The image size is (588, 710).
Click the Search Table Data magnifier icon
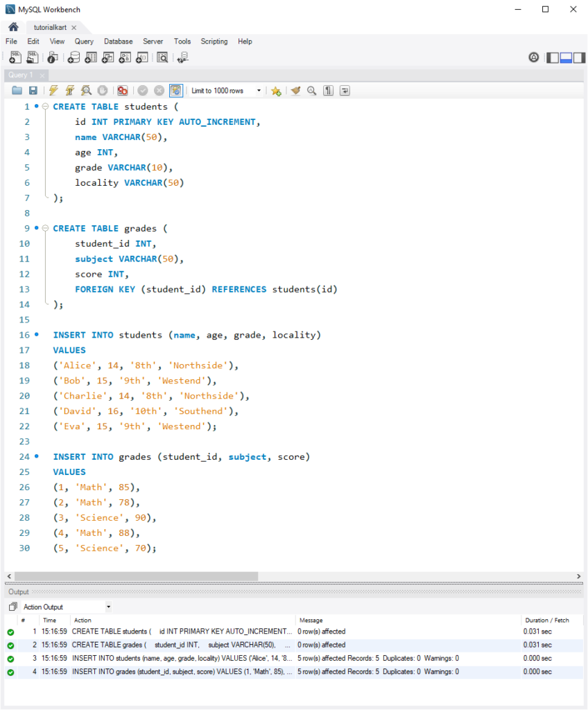(162, 57)
